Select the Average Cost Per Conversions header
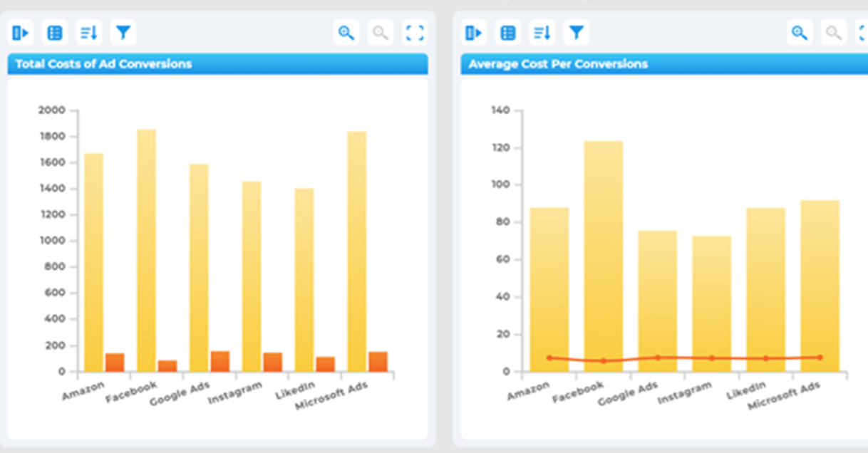Image resolution: width=868 pixels, height=453 pixels. [x=664, y=64]
